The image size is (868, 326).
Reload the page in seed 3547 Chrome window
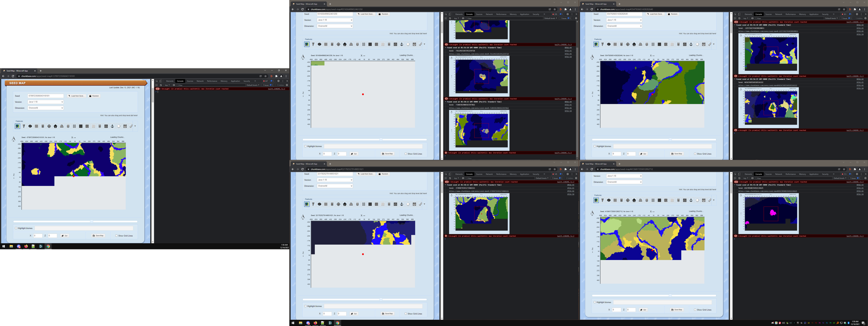592,9
